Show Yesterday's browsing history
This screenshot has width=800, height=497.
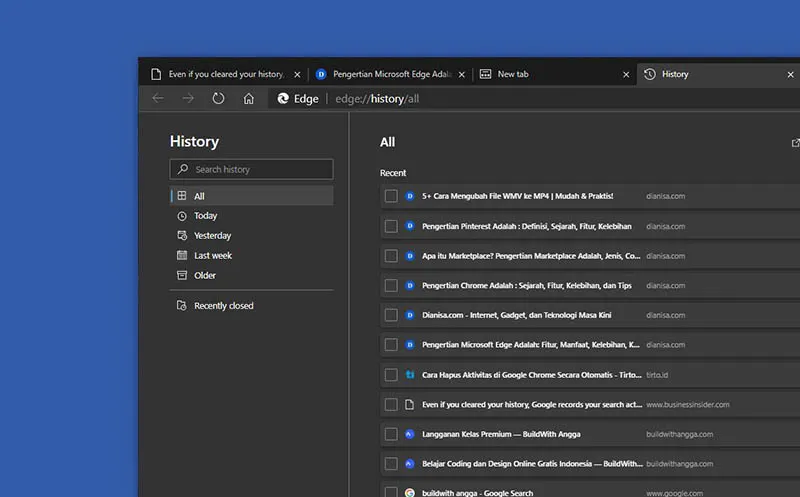coord(212,236)
